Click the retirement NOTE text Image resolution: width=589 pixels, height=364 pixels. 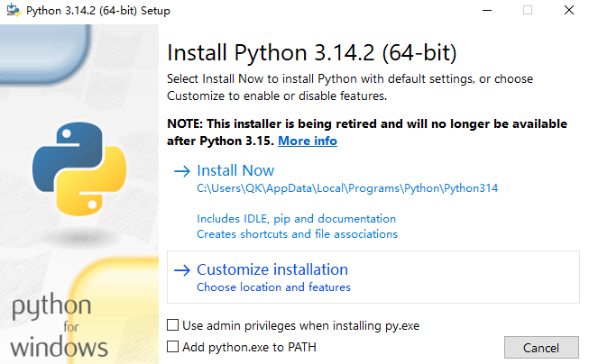coord(367,132)
